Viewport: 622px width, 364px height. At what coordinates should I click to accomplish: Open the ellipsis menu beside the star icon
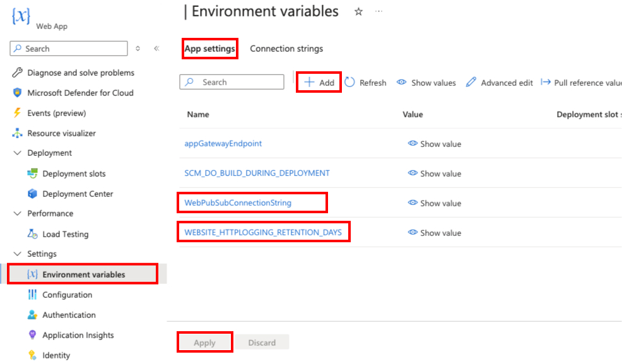(x=379, y=11)
